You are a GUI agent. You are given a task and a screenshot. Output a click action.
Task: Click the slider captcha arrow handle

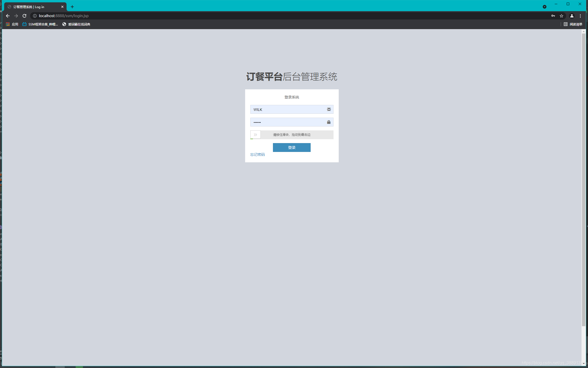pyautogui.click(x=255, y=135)
